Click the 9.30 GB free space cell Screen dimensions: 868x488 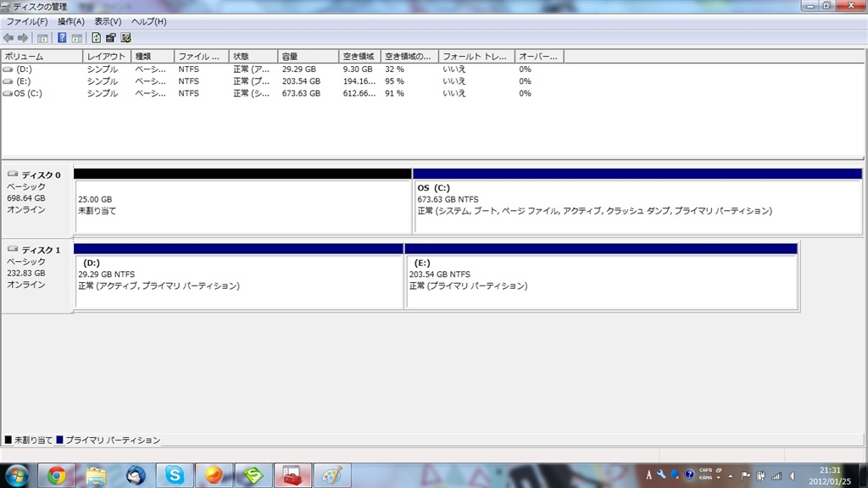358,69
